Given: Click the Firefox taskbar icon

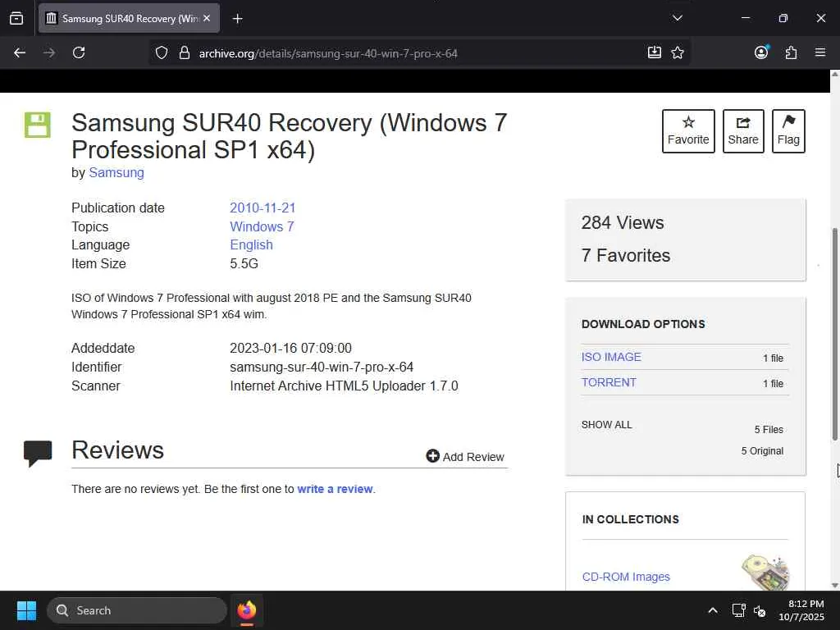Looking at the screenshot, I should pos(247,610).
